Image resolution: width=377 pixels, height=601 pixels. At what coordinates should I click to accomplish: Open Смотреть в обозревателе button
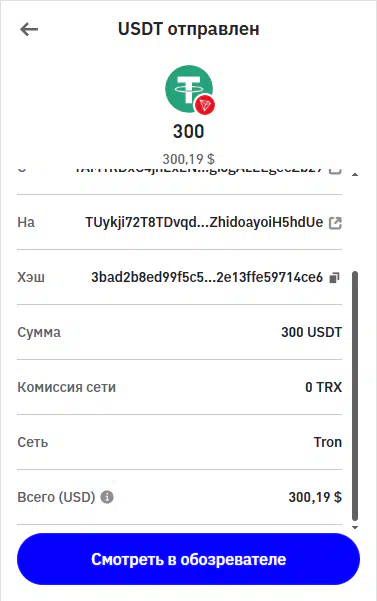[x=188, y=559]
